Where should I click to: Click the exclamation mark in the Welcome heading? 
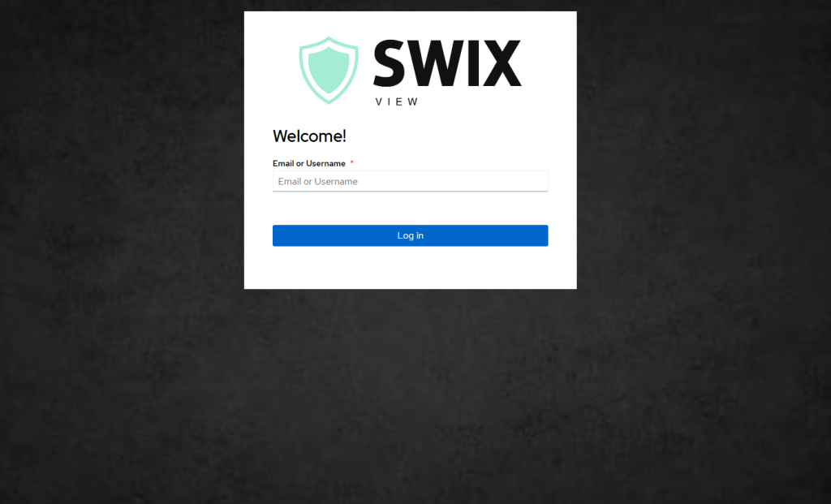coord(344,136)
